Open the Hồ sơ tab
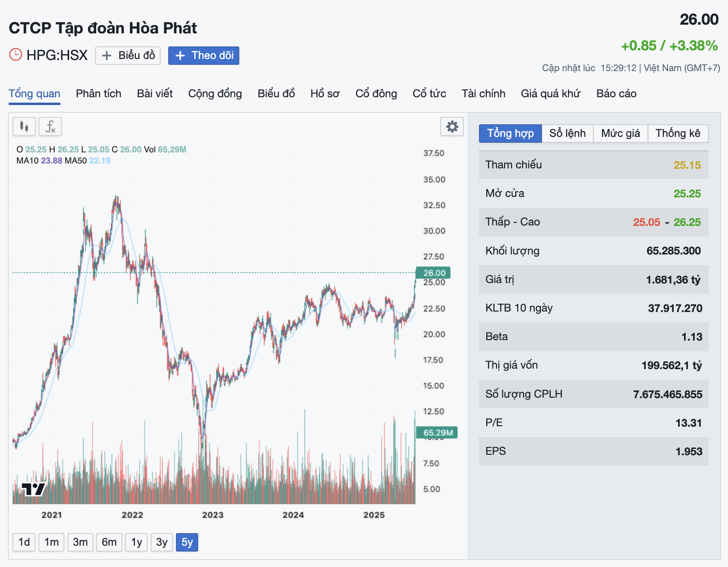 coord(325,93)
